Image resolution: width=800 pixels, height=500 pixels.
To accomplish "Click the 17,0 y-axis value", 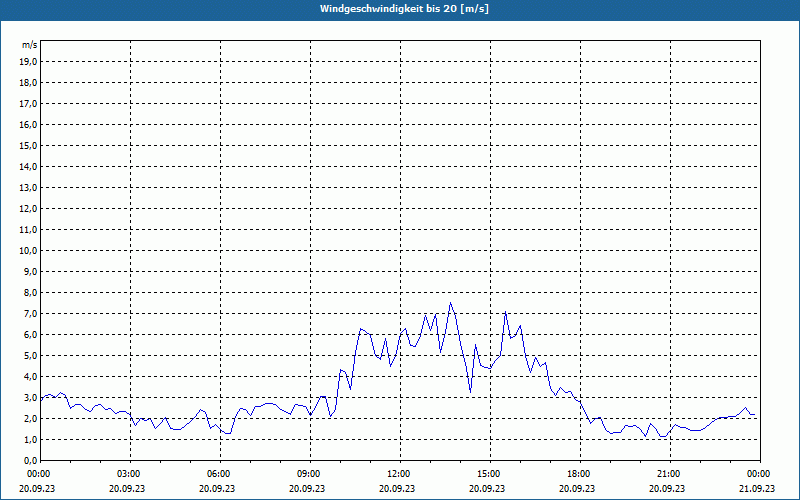I will tap(29, 104).
